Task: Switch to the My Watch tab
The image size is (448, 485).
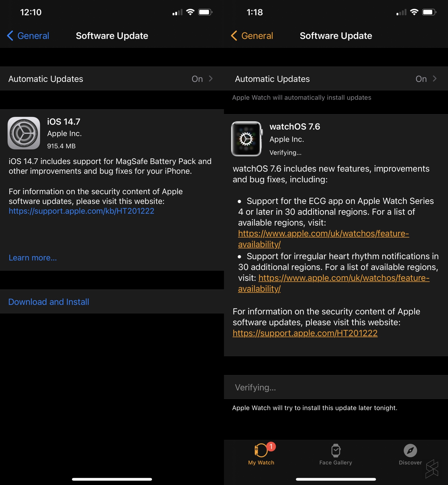Action: [x=261, y=454]
